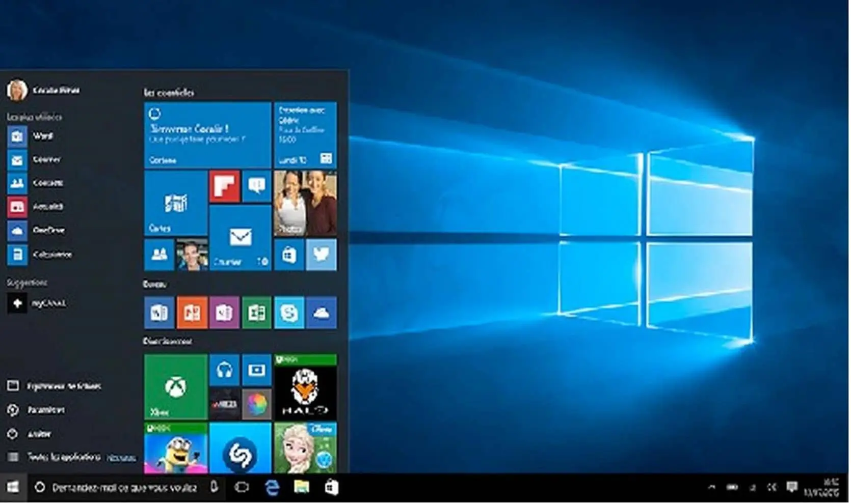Open the Frozen game tile
This screenshot has width=851, height=504.
tap(305, 448)
